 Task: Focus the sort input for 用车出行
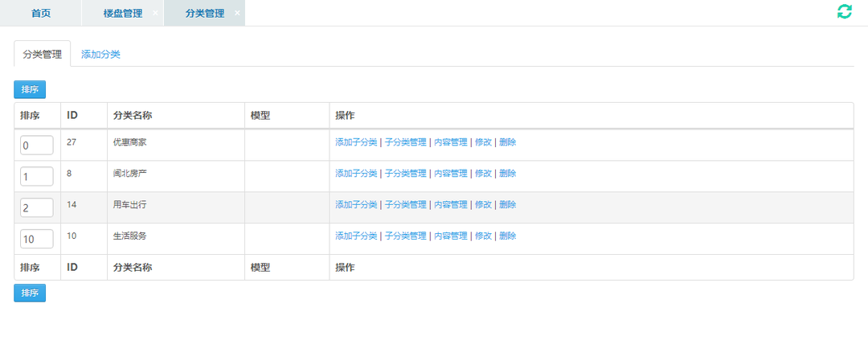(x=36, y=207)
